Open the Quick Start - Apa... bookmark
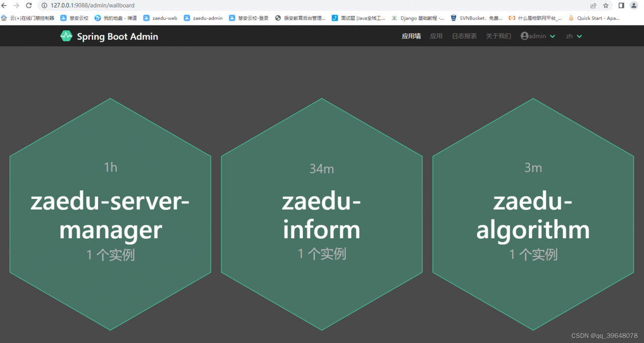 (594, 18)
